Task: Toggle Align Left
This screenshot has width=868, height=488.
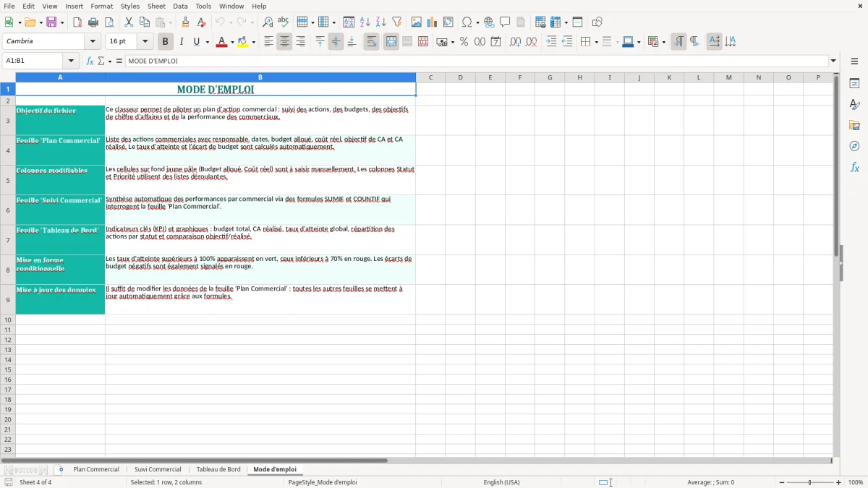Action: point(268,42)
